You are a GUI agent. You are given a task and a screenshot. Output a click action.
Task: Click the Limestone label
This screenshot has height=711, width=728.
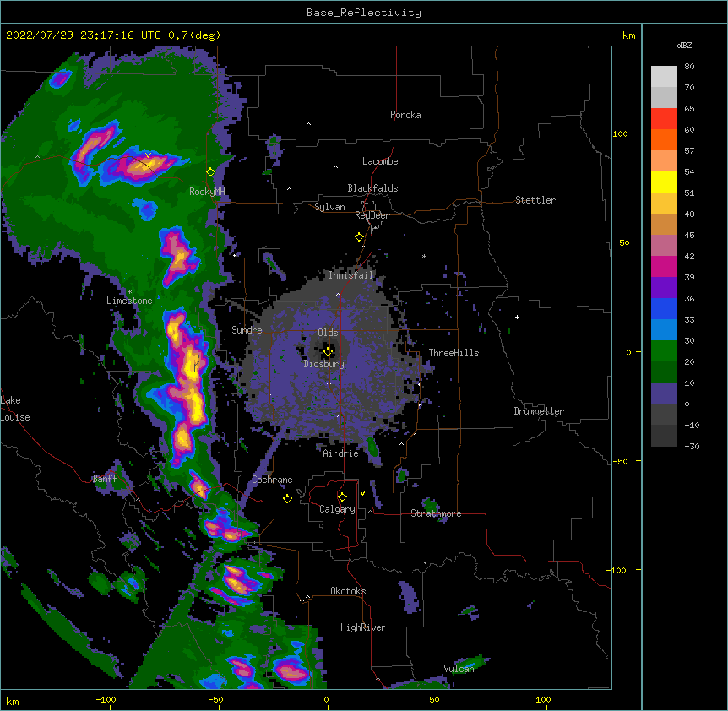point(129,301)
